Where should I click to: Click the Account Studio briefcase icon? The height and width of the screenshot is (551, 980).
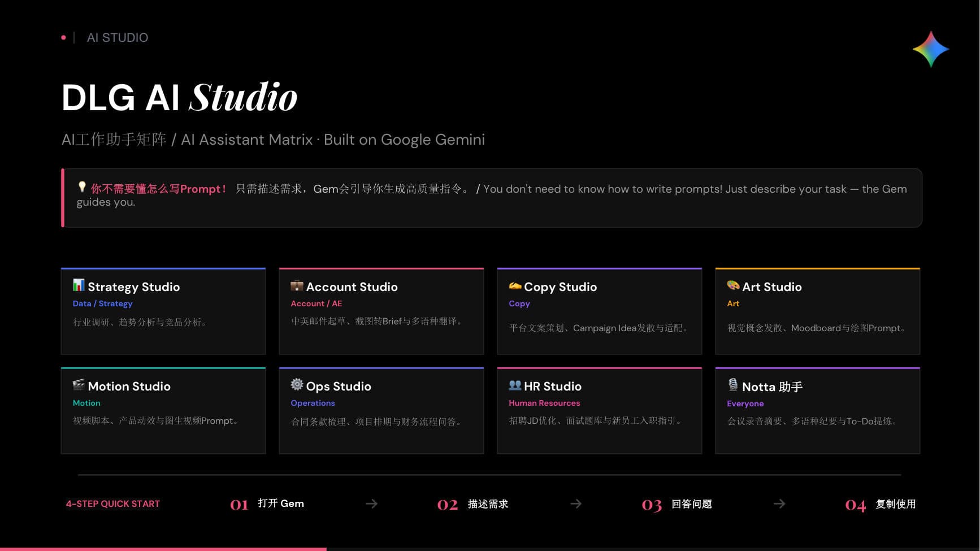coord(297,286)
